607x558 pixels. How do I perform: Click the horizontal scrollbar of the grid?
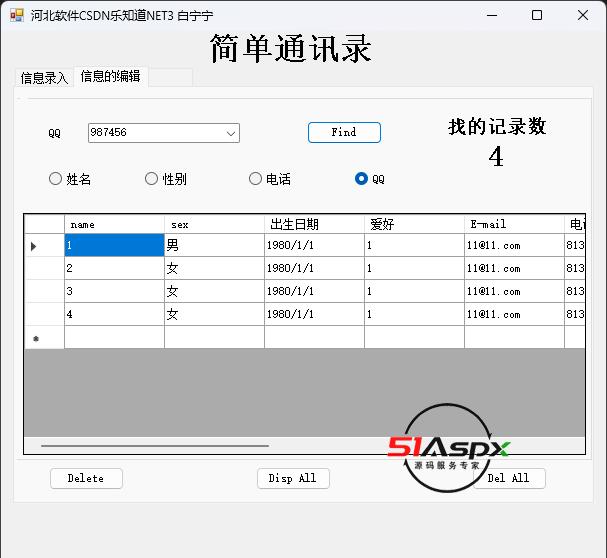click(155, 446)
